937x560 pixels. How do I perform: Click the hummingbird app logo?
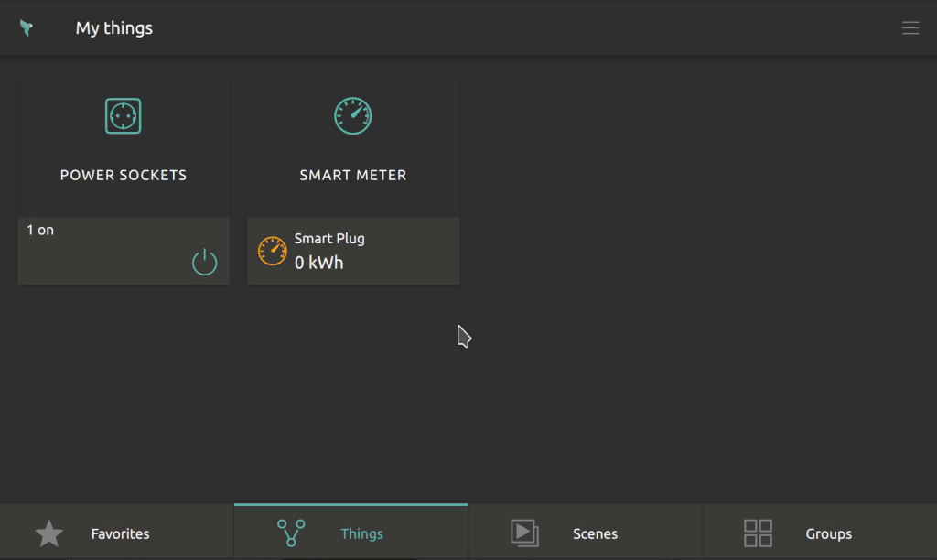click(27, 27)
